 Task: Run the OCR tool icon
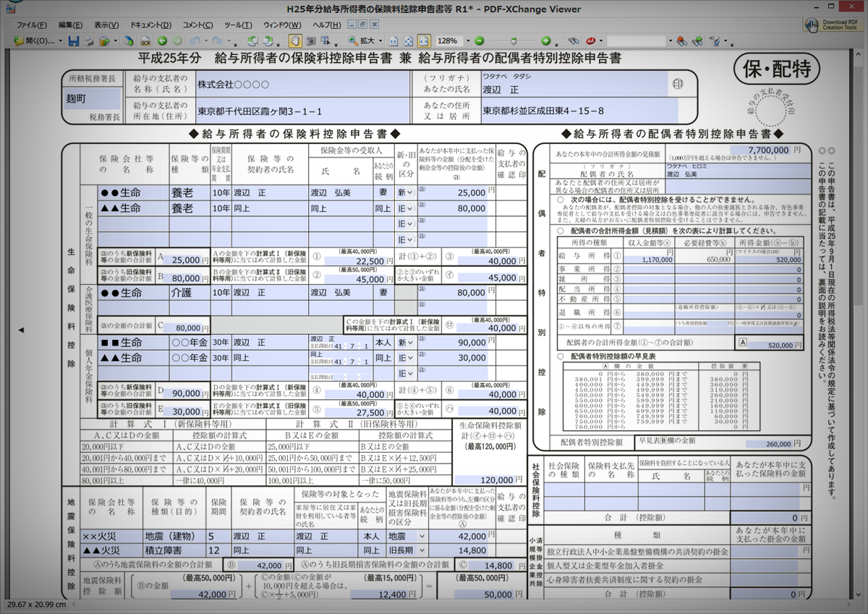pyautogui.click(x=145, y=40)
